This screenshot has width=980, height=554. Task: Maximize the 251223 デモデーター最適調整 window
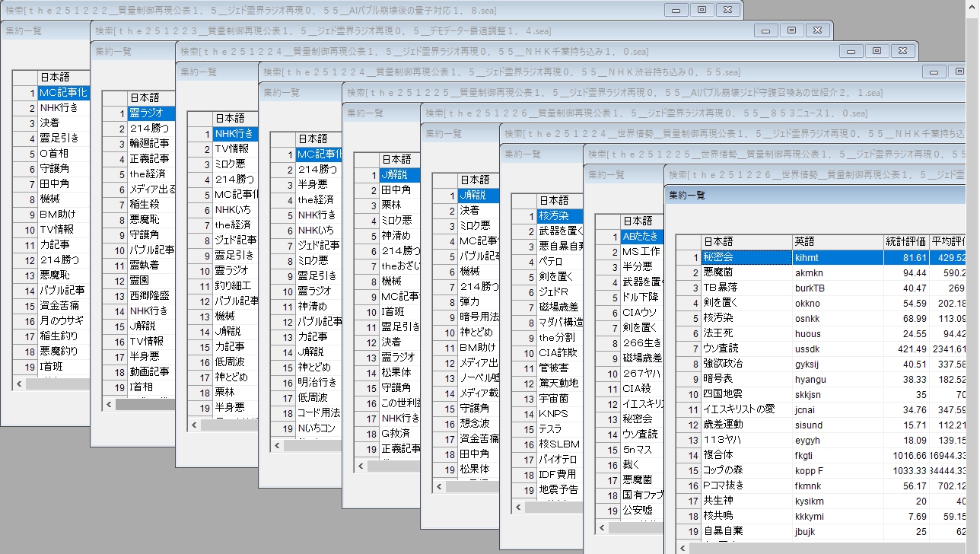pos(791,30)
